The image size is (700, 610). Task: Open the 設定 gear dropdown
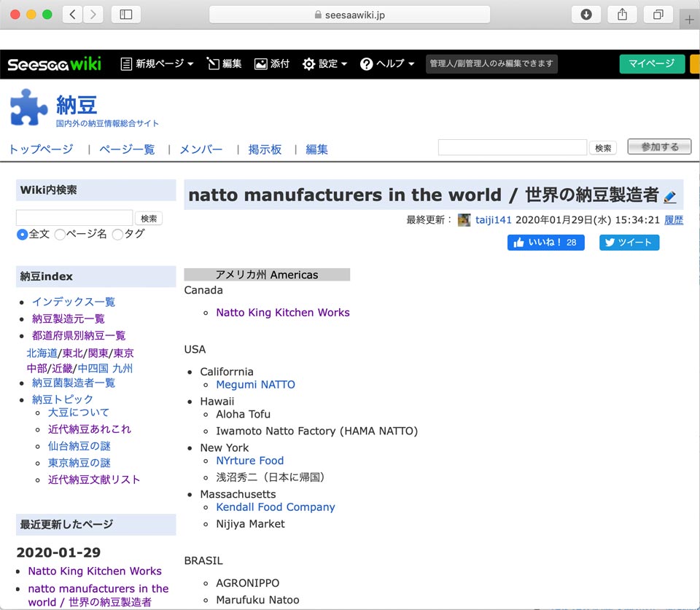tap(324, 64)
